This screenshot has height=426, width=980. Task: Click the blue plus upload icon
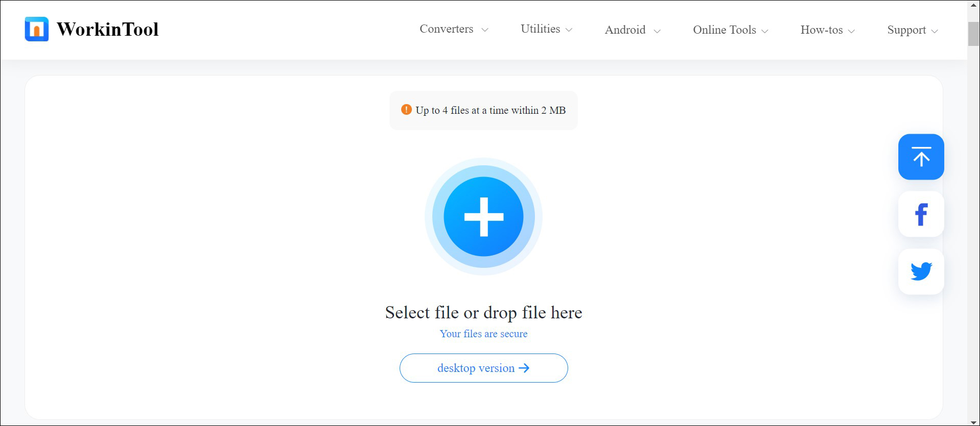483,216
